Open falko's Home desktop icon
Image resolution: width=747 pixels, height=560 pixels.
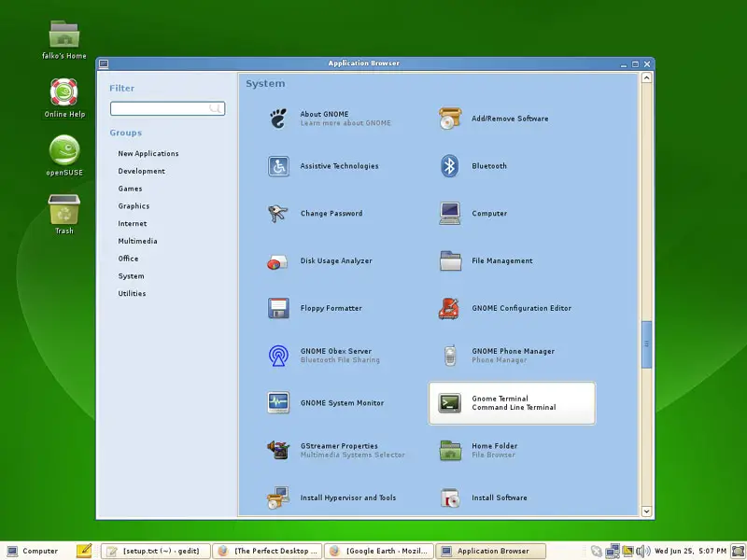click(64, 35)
